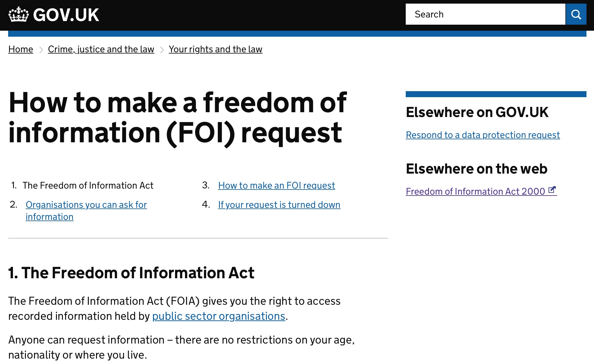Click the magnifying glass search icon
Image resolution: width=594 pixels, height=364 pixels.
(x=576, y=14)
